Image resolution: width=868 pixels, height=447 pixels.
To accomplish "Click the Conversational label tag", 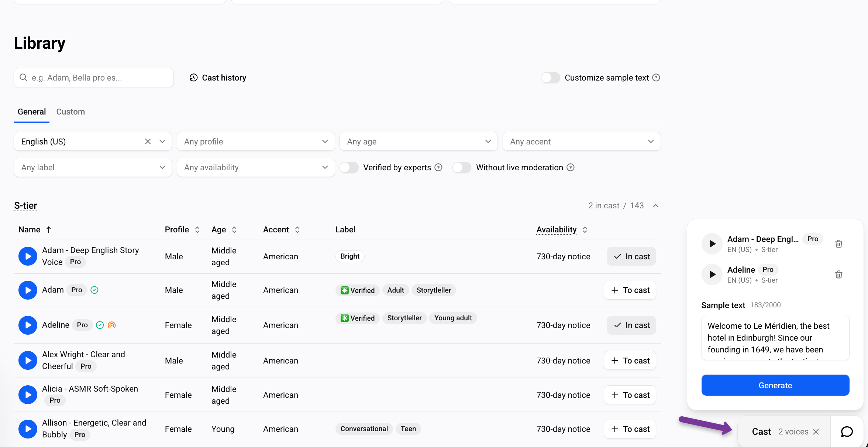I will 364,429.
